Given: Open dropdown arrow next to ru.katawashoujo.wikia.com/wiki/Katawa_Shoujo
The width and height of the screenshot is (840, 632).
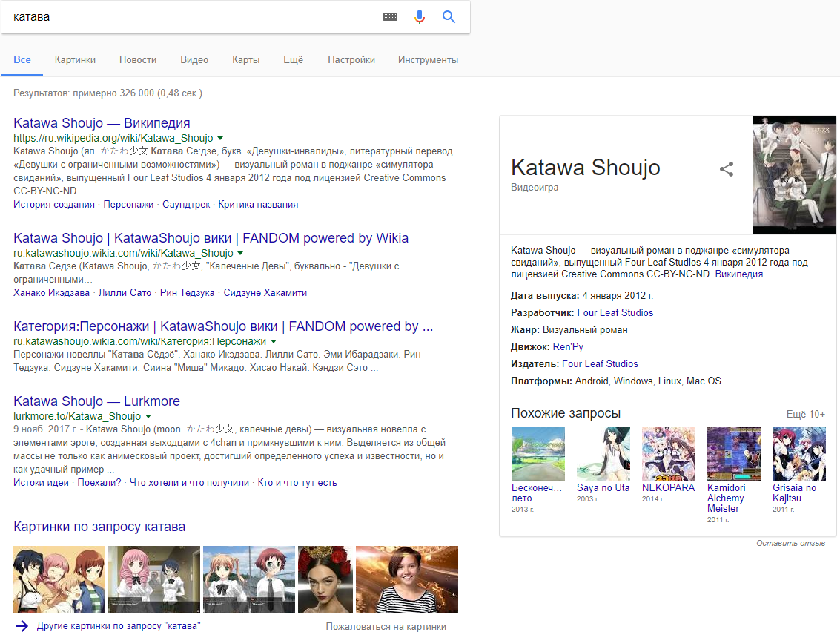Looking at the screenshot, I should pyautogui.click(x=240, y=253).
